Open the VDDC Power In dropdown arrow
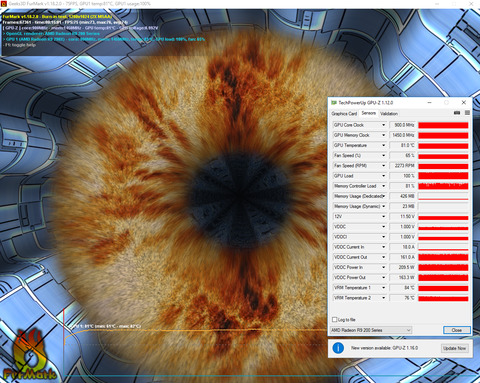The width and height of the screenshot is (480, 383). 383,267
